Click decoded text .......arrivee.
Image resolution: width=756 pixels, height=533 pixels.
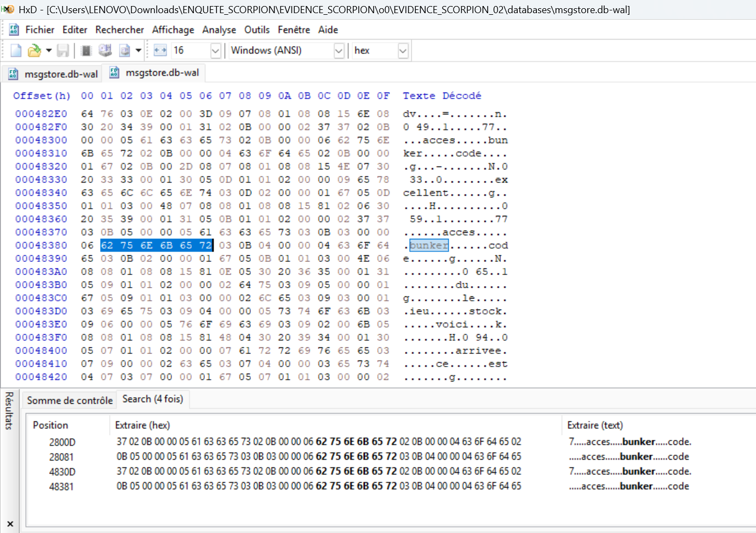pos(455,351)
